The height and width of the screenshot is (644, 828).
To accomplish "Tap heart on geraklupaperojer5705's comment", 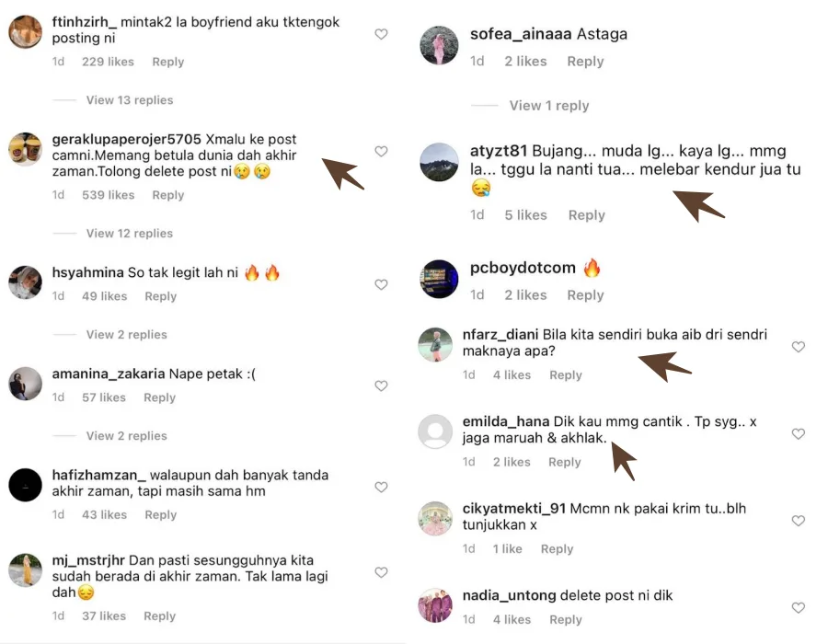I will point(381,151).
